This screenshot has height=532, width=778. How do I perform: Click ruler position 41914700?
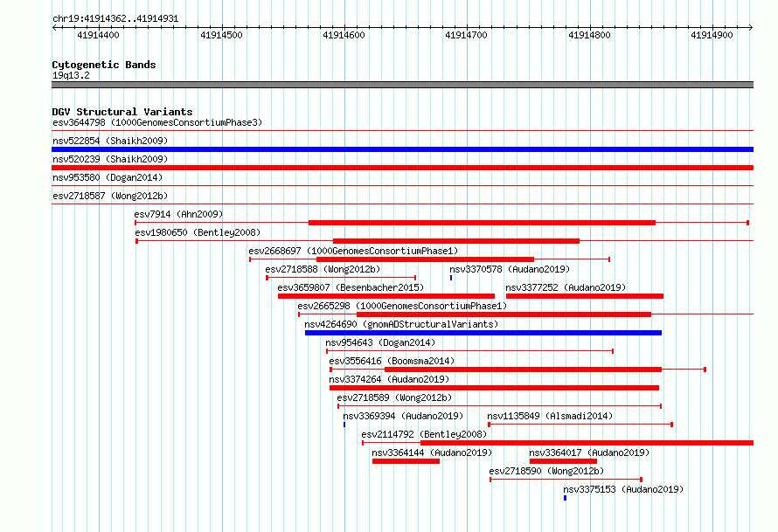467,35
